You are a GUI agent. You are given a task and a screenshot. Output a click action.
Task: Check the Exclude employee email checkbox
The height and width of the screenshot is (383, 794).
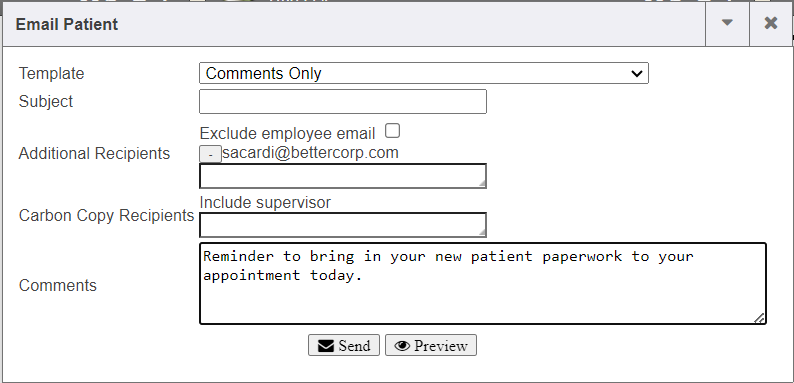[x=392, y=131]
